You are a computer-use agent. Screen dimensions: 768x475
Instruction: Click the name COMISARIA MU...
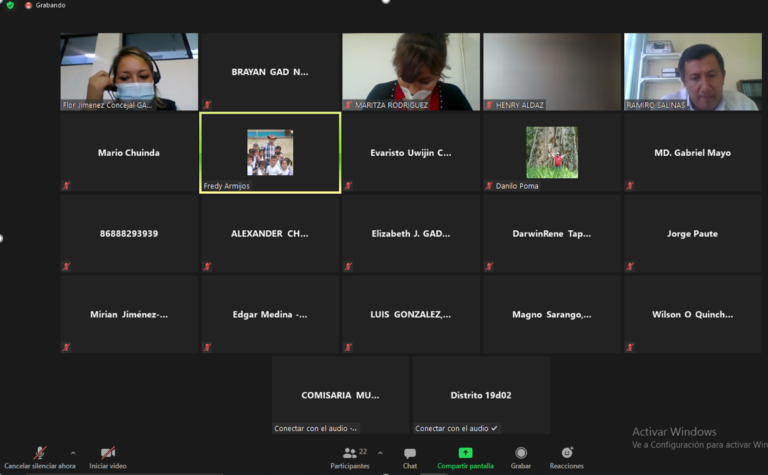coord(340,395)
